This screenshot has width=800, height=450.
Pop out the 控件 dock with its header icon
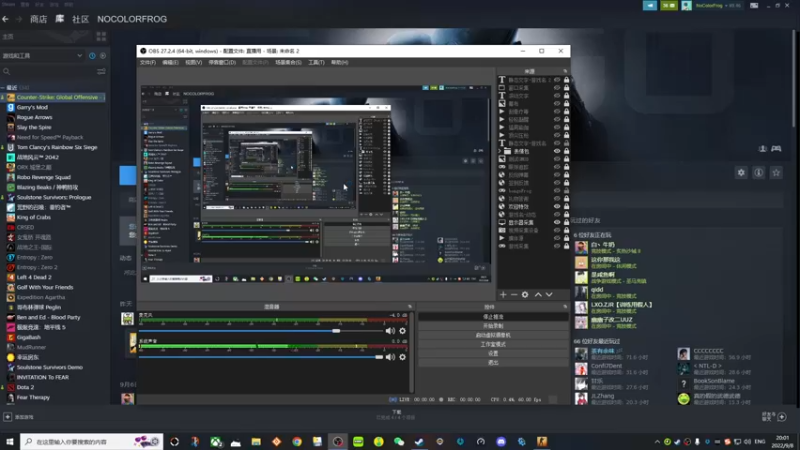tap(565, 307)
